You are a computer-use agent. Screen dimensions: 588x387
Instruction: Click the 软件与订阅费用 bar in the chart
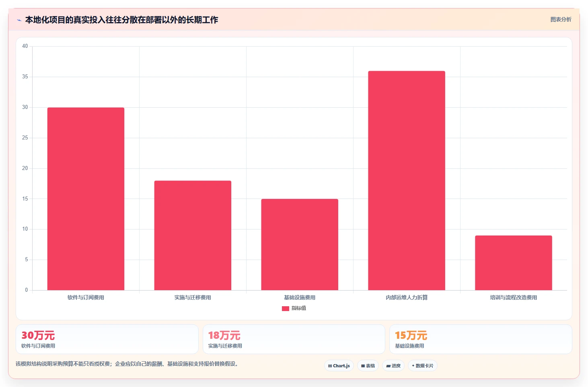[x=86, y=199]
